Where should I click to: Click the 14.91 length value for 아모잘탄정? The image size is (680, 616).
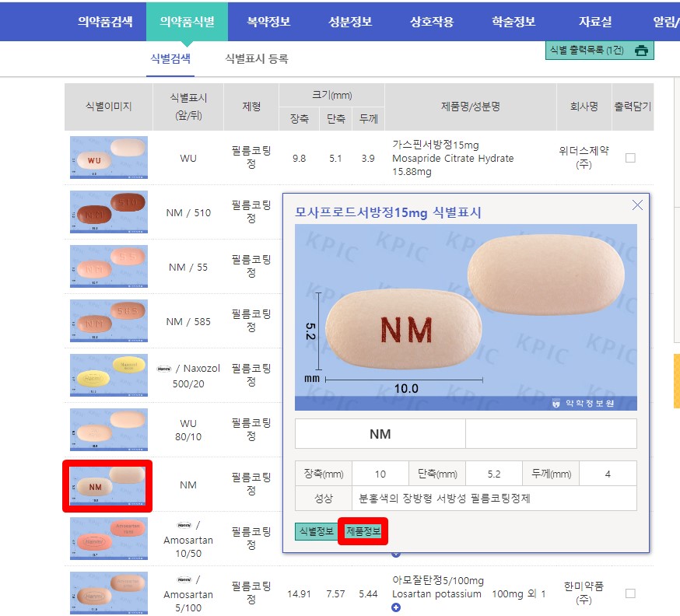pos(300,593)
